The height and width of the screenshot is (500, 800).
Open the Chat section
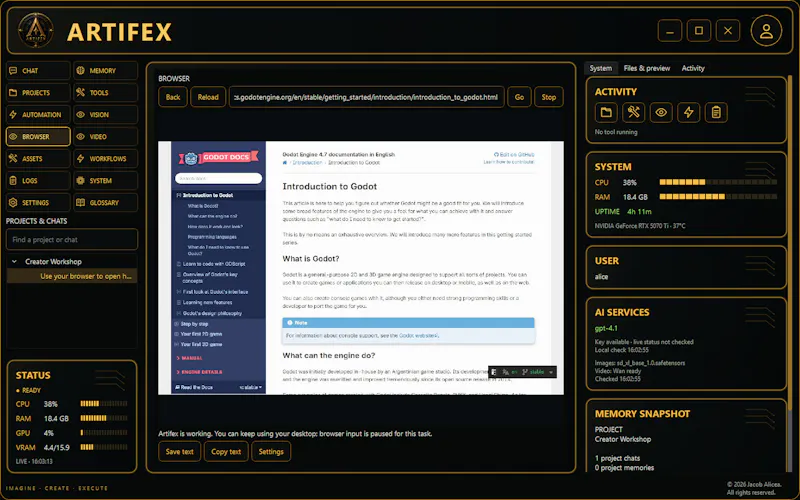38,71
